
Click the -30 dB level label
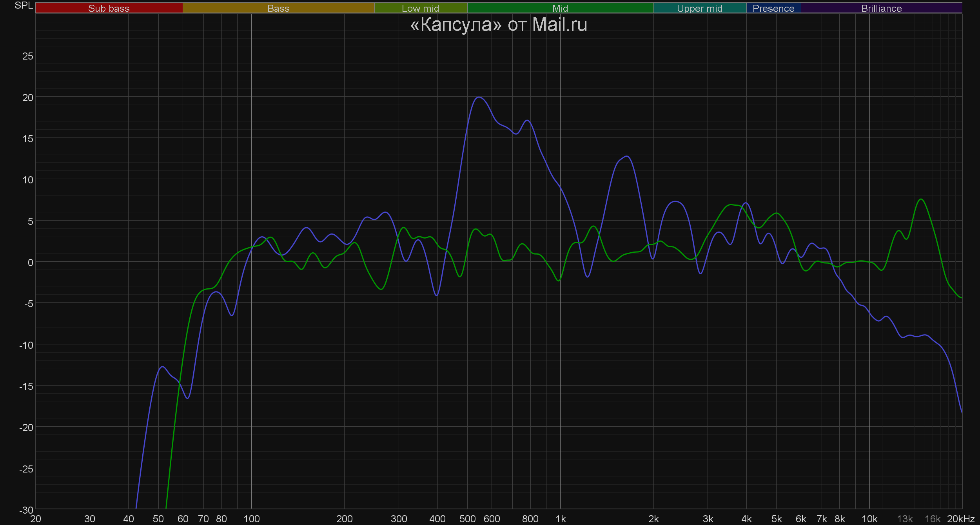[x=26, y=510]
